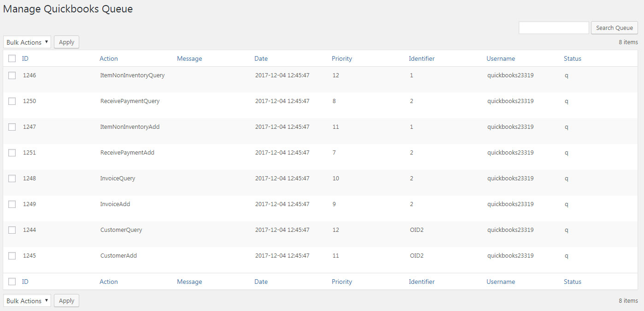644x311 pixels.
Task: Click ID value '1250'
Action: [x=29, y=101]
